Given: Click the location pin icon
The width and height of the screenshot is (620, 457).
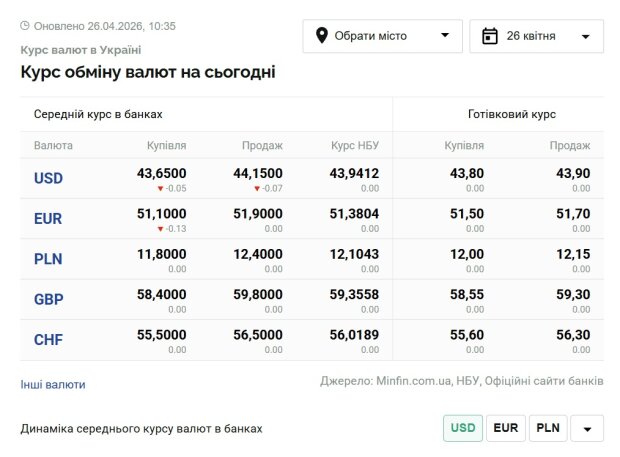Looking at the screenshot, I should point(322,36).
